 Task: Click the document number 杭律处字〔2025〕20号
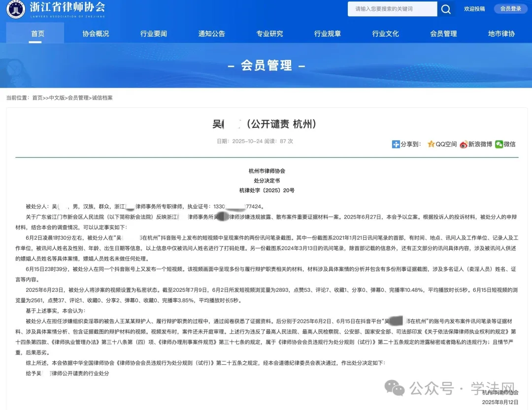pos(267,190)
